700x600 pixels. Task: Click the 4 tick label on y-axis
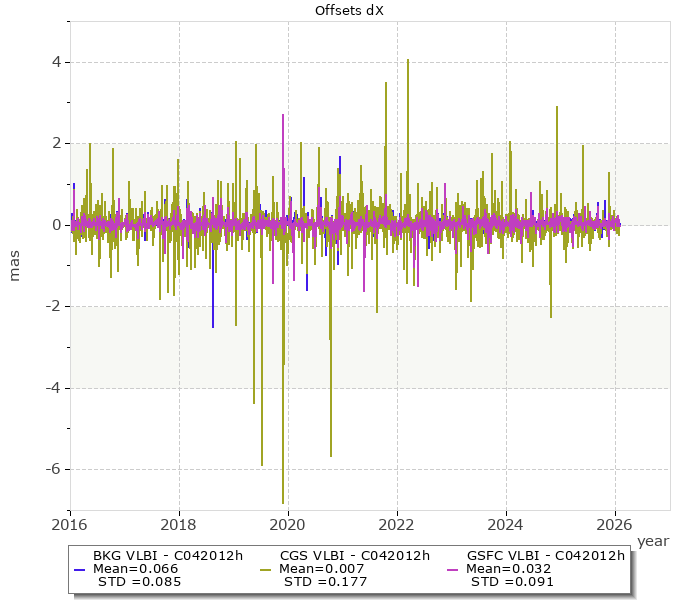[57, 62]
